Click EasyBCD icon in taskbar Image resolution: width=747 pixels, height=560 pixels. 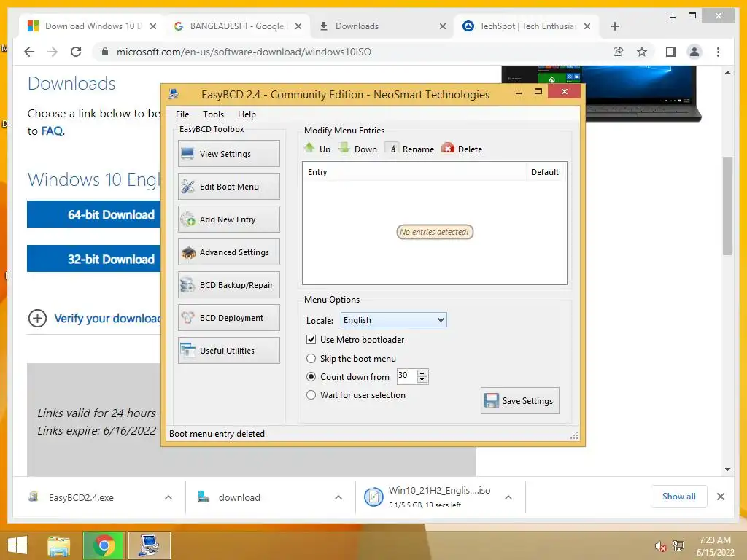pyautogui.click(x=149, y=545)
